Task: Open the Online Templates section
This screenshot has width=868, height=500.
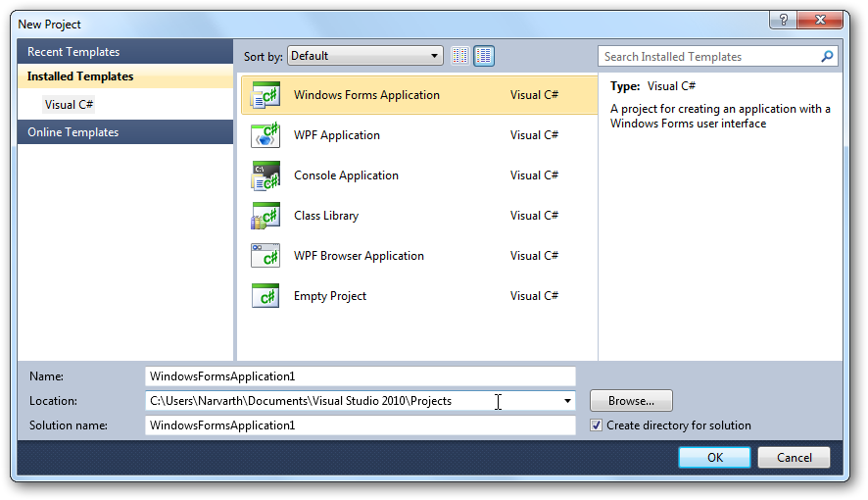Action: click(x=124, y=132)
